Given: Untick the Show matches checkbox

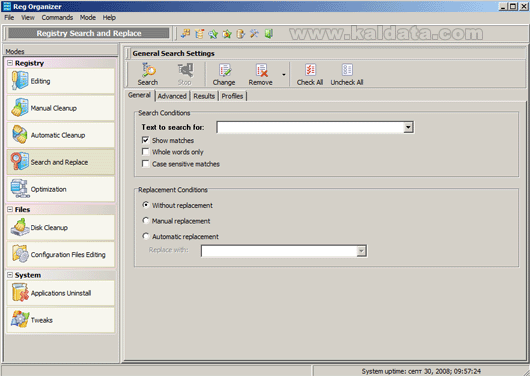Looking at the screenshot, I should tap(146, 140).
